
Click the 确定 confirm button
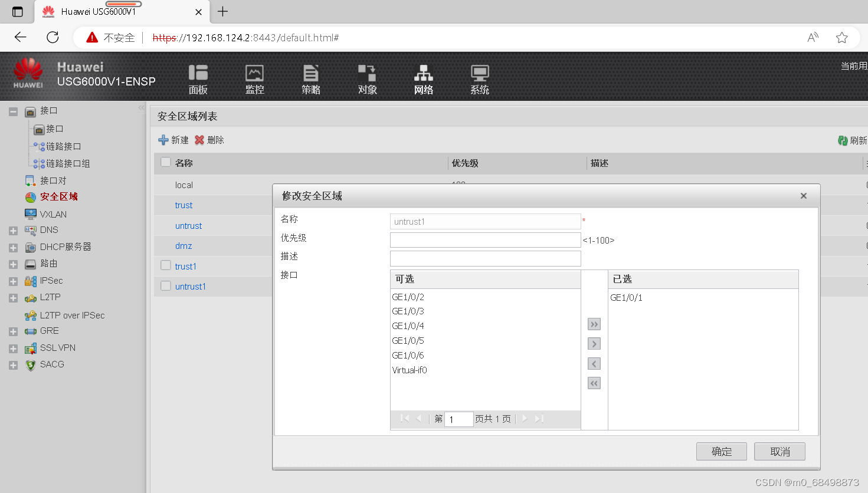click(x=721, y=451)
